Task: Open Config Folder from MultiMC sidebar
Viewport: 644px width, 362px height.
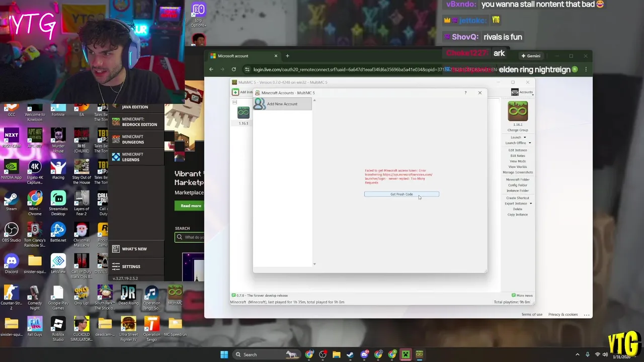Action: (518, 185)
